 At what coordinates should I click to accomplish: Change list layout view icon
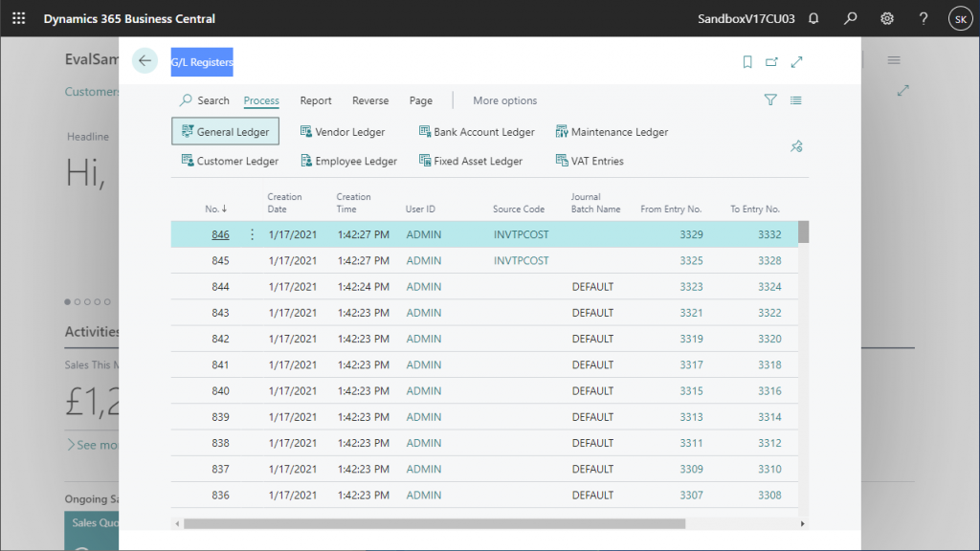tap(795, 99)
